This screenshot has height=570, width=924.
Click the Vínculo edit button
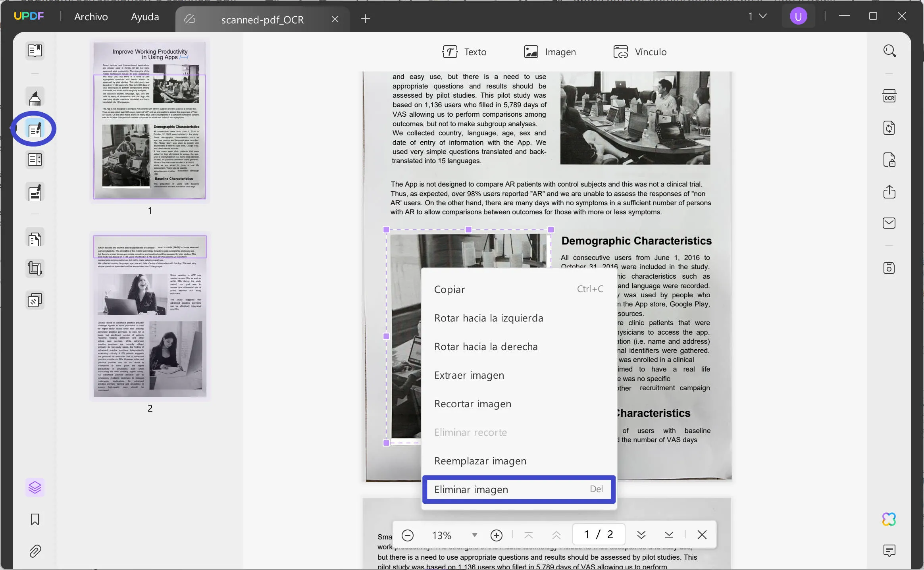coord(640,52)
